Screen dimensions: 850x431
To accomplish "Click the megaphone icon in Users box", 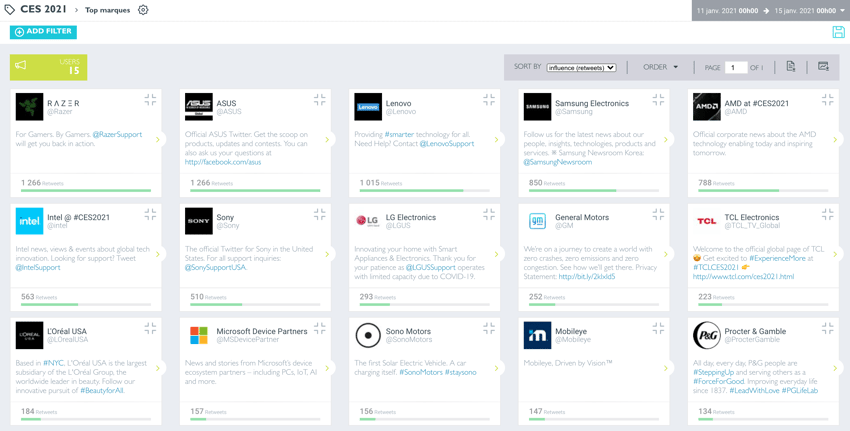I will point(20,66).
